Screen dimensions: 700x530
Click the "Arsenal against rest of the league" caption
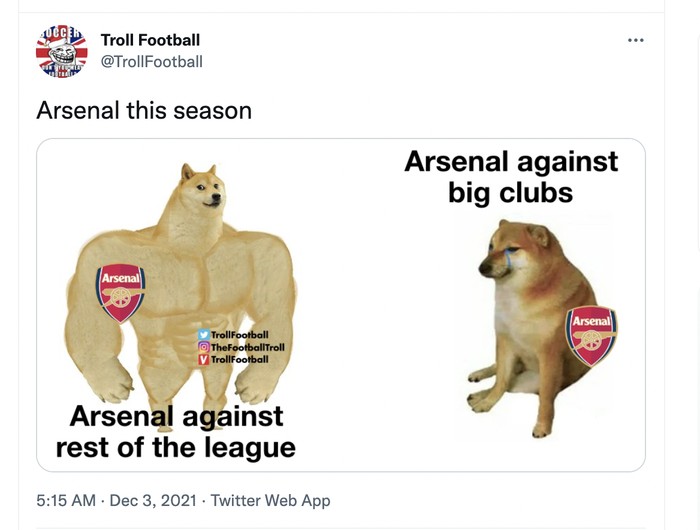click(176, 431)
